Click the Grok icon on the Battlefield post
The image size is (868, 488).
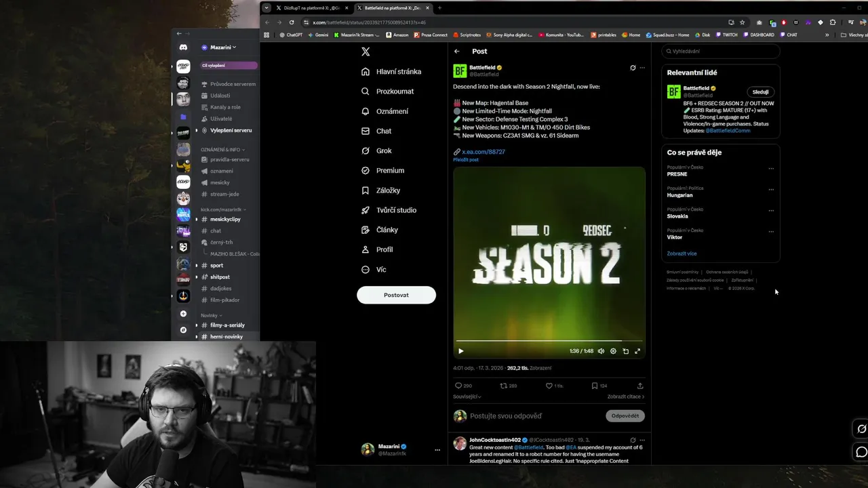click(x=633, y=68)
